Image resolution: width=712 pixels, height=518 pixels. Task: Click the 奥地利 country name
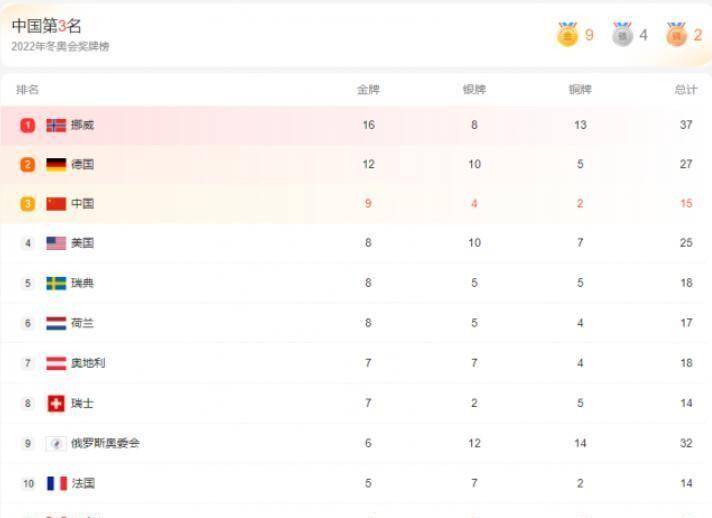click(88, 363)
